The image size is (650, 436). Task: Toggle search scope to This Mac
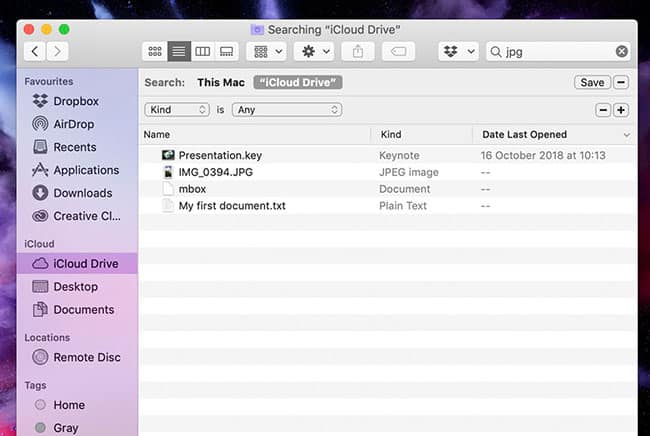(221, 82)
